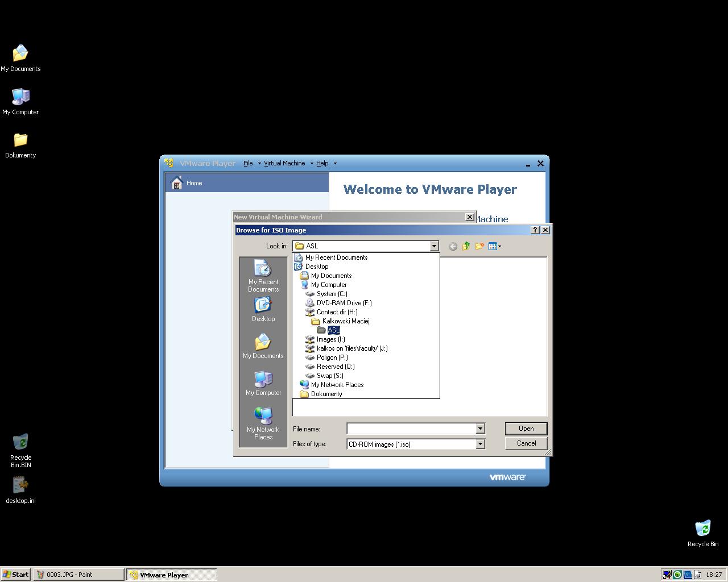Select My Documents in Look in list
The image size is (728, 582).
[x=366, y=276]
